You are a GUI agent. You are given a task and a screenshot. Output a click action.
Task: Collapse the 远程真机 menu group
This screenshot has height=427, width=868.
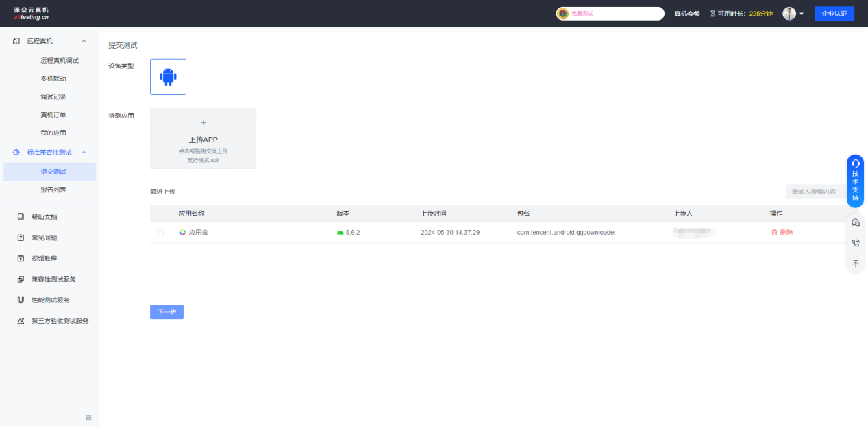(x=84, y=42)
